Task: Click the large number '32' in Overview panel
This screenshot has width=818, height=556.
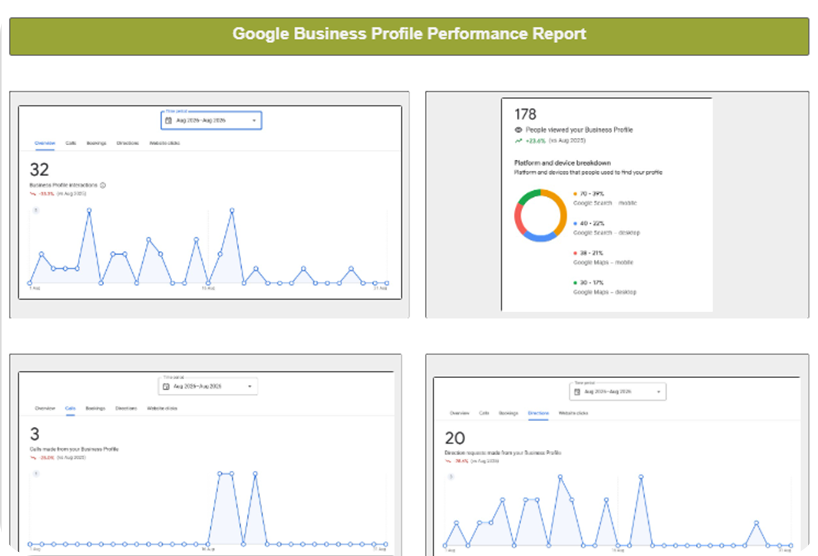Action: [39, 170]
